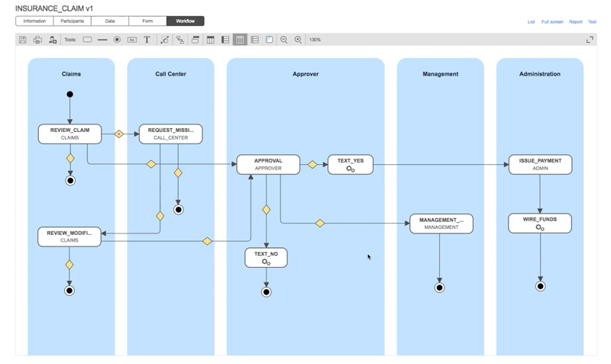Click the Approver swimlane header
Screen dimensions: 611x364
point(305,74)
